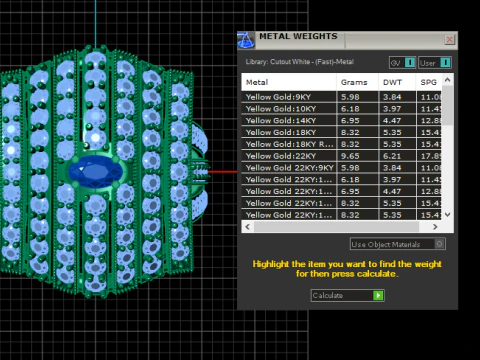The width and height of the screenshot is (480, 360).
Task: Click the table scroll up arrow
Action: [448, 80]
